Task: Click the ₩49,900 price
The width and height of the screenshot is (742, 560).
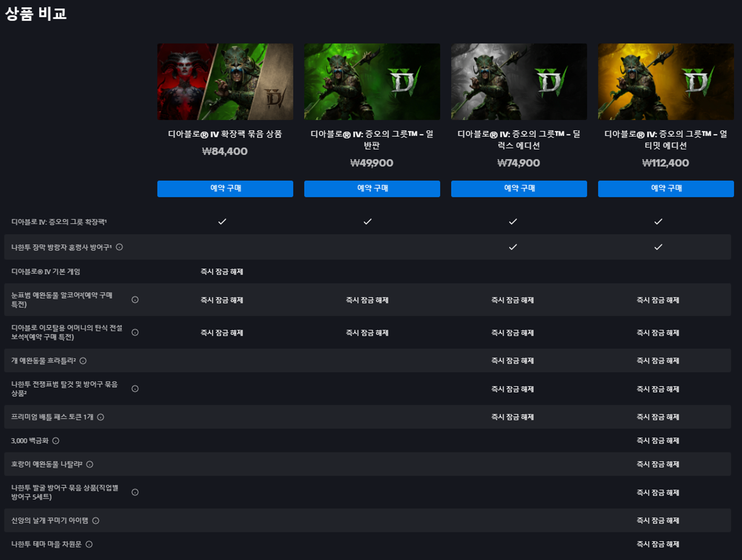Action: (372, 163)
